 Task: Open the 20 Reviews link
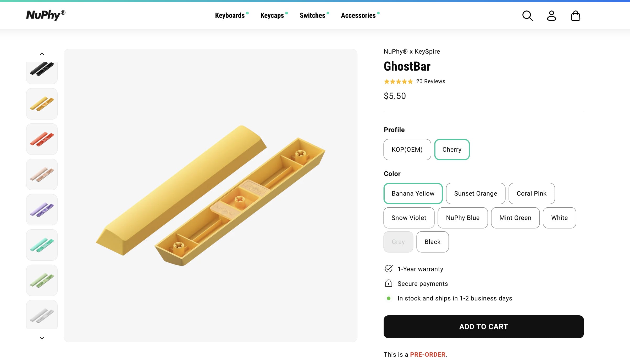pos(430,81)
